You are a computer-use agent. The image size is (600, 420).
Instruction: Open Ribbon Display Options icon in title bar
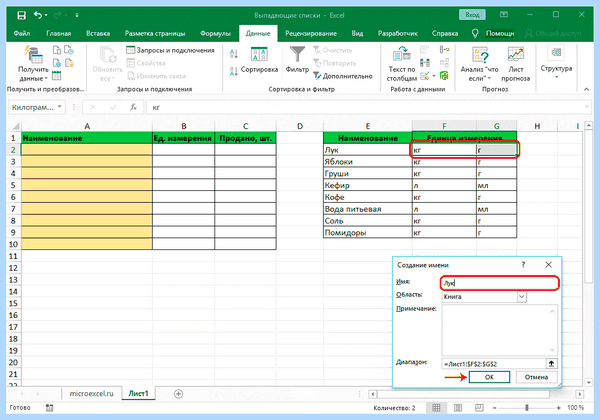(504, 15)
